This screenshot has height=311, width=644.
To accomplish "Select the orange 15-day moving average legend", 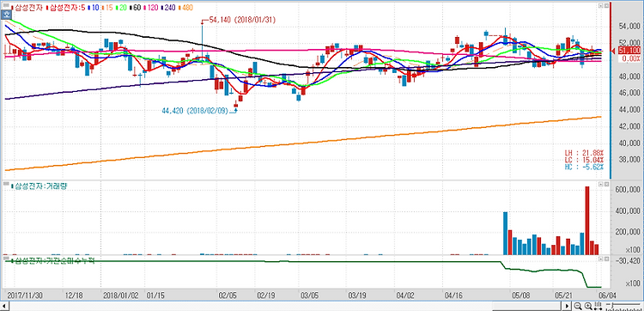I will pos(106,8).
